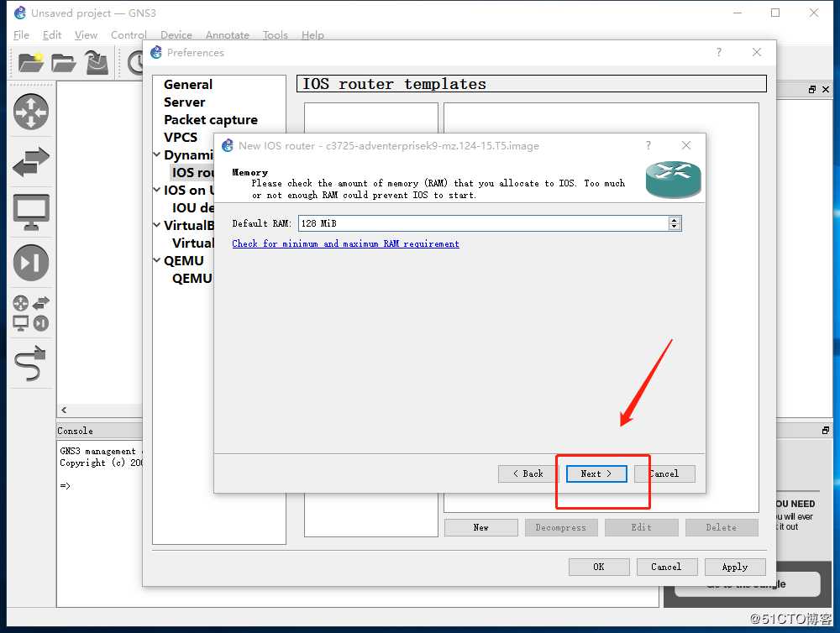Screen dimensions: 840x633
Task: Close the Preferences dialog window
Action: coord(757,52)
